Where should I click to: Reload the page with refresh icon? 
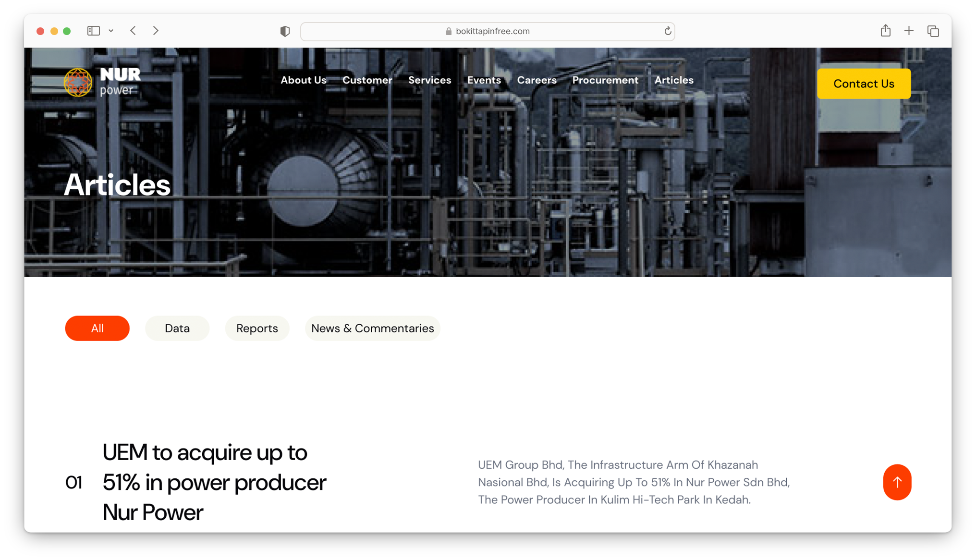[x=668, y=31]
